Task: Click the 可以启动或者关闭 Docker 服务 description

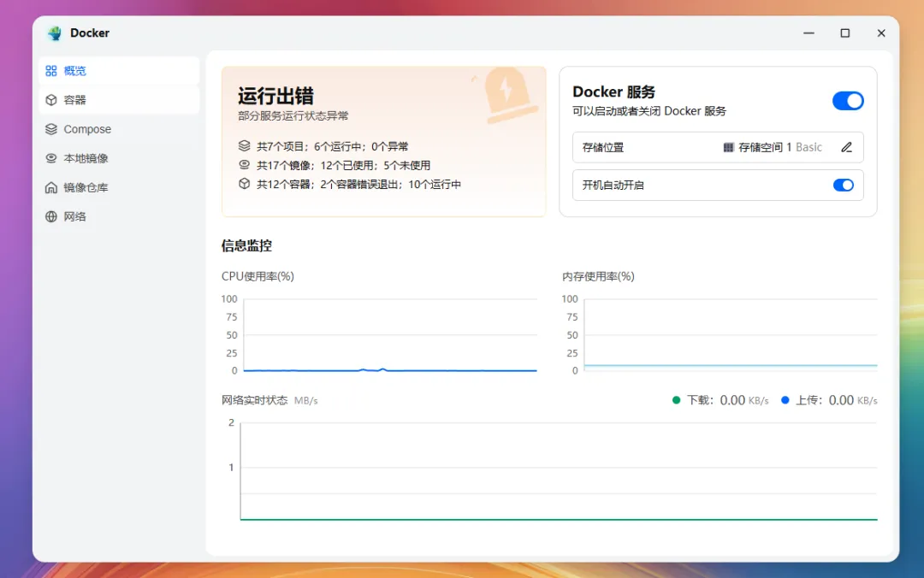Action: pyautogui.click(x=649, y=111)
